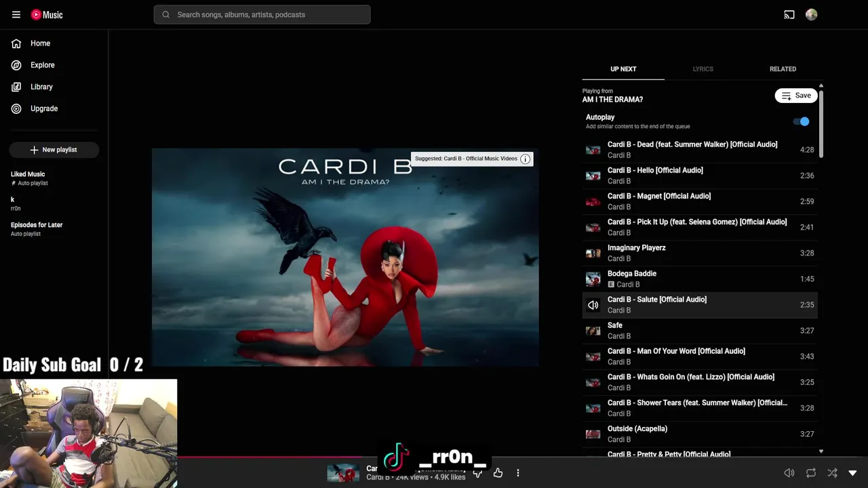Viewport: 868px width, 488px height.
Task: Save the queue with Save button
Action: [796, 96]
